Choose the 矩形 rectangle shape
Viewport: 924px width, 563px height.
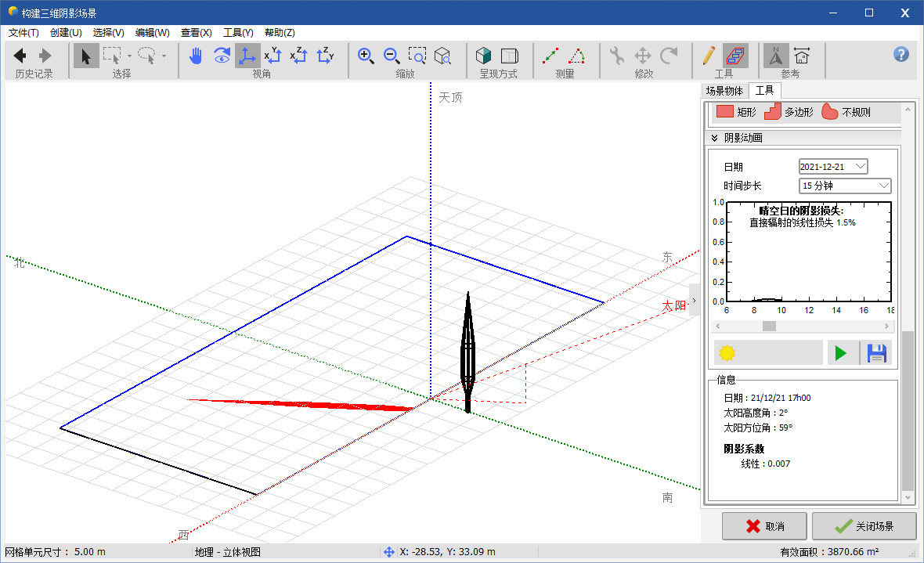(735, 111)
